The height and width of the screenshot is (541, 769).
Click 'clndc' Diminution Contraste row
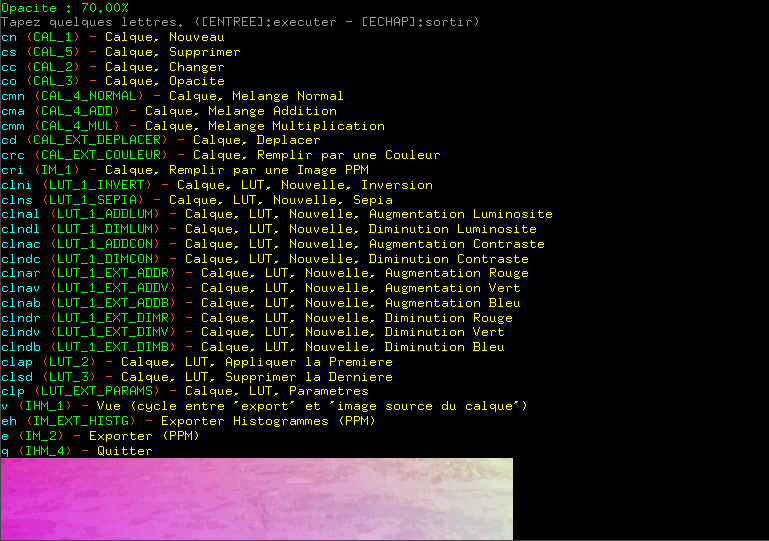pyautogui.click(x=265, y=259)
